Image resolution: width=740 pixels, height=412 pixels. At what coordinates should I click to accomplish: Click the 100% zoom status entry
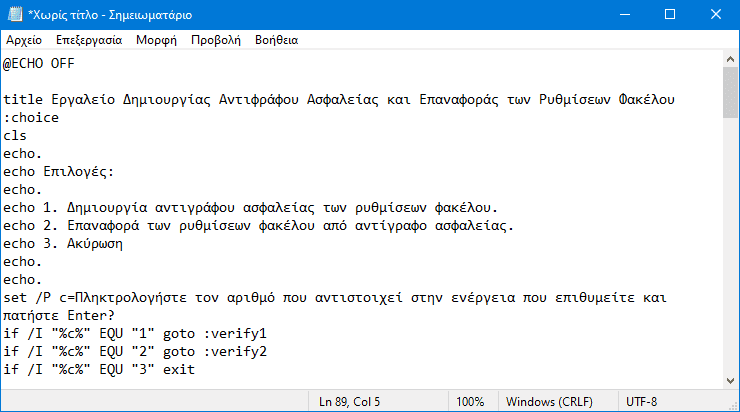pyautogui.click(x=470, y=402)
